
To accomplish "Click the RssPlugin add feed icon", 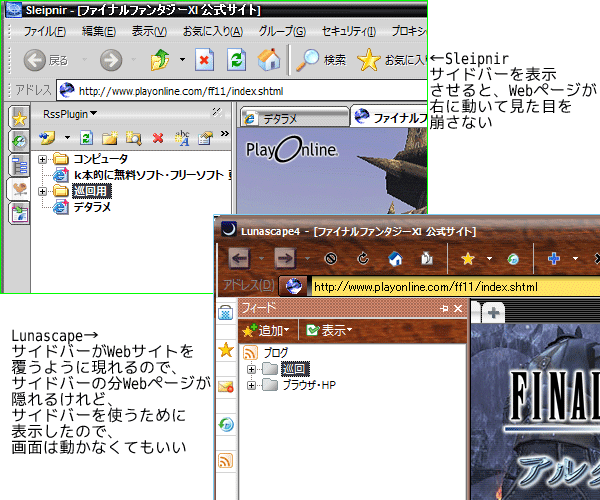I will [48, 138].
